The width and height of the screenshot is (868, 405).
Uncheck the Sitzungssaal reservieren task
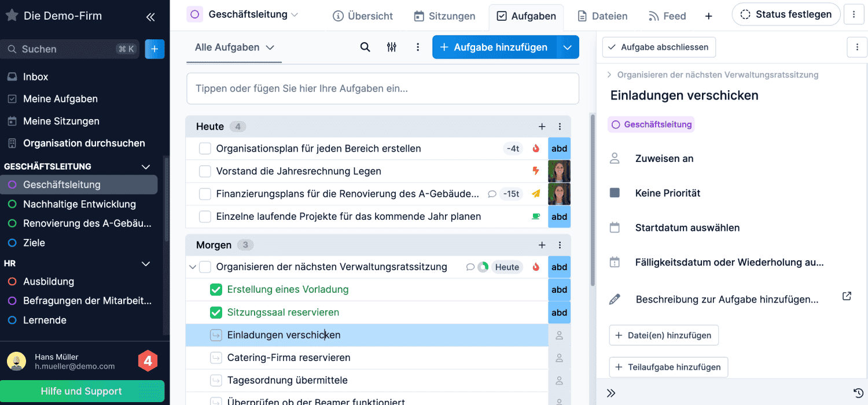point(216,312)
